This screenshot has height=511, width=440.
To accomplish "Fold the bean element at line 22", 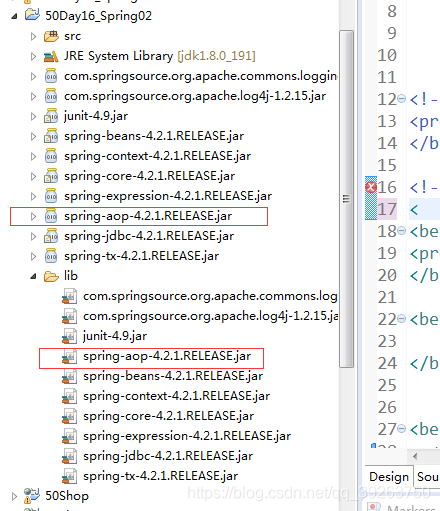I will (402, 319).
